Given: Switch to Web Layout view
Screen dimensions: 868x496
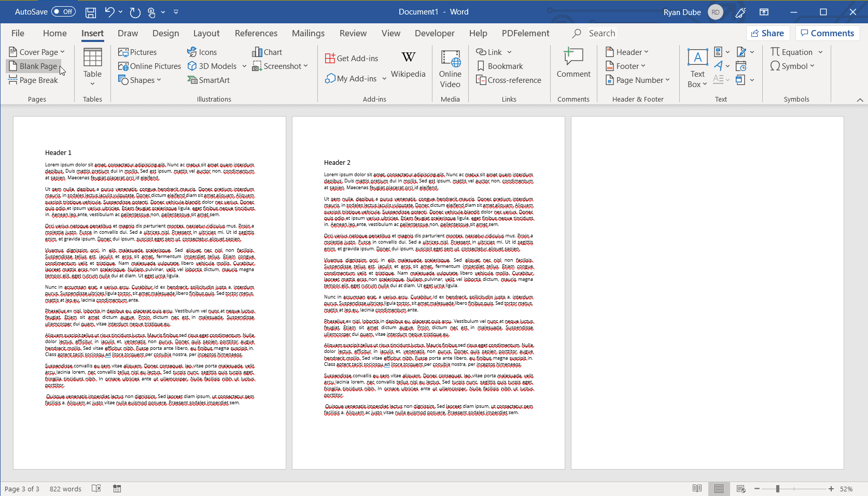Looking at the screenshot, I should click(741, 489).
